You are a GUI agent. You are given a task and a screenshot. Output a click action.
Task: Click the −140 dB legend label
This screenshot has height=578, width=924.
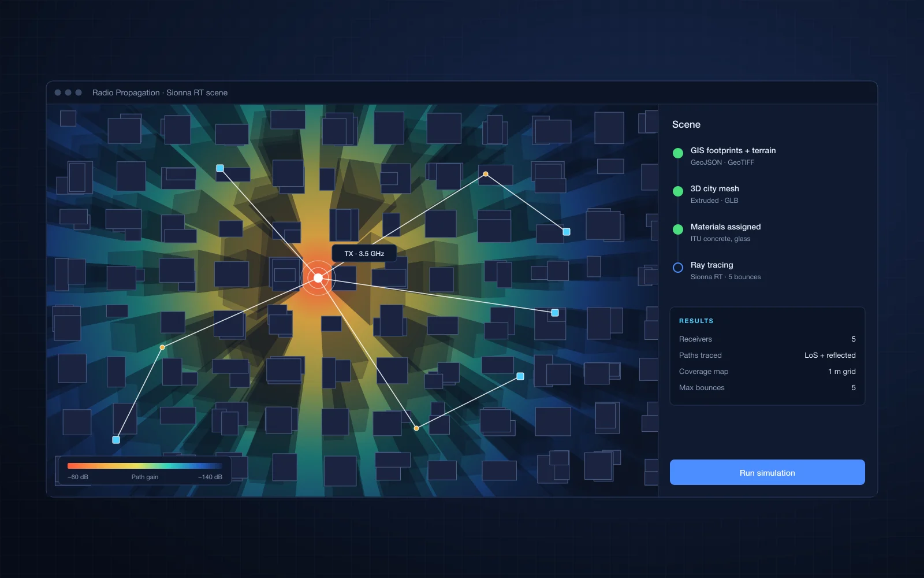coord(210,477)
